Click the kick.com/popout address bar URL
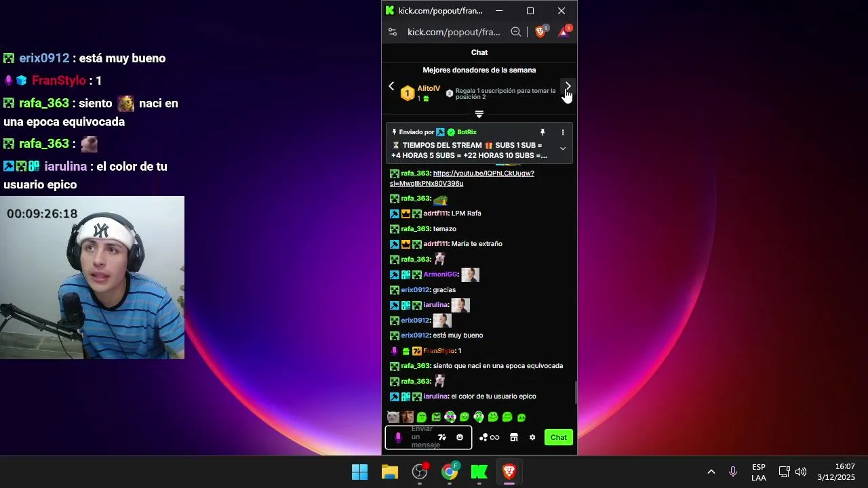The height and width of the screenshot is (488, 868). [x=454, y=32]
